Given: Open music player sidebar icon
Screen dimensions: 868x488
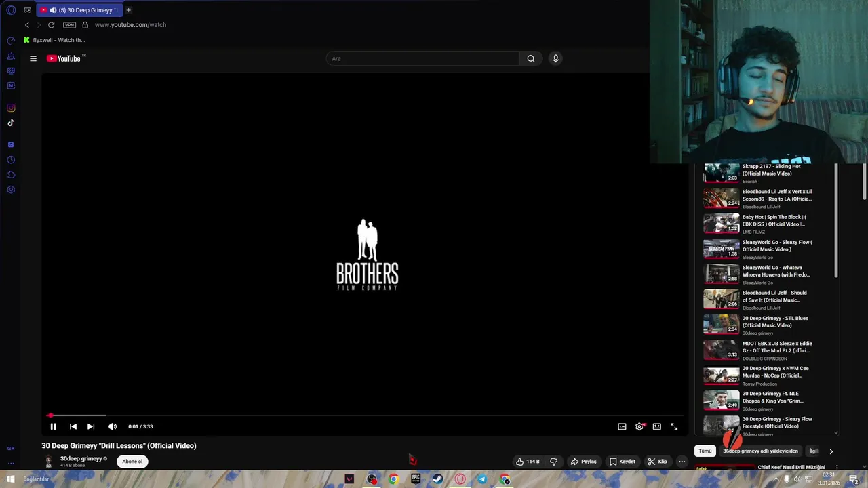Looking at the screenshot, I should pos(11,144).
